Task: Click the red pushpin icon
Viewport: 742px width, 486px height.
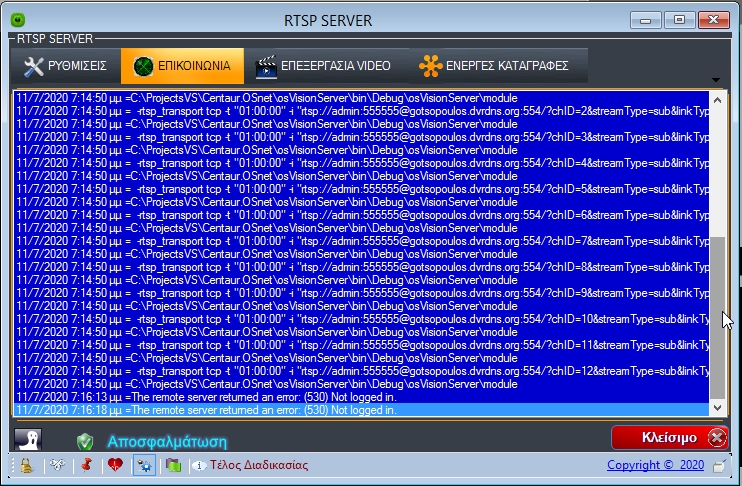Action: pyautogui.click(x=86, y=465)
